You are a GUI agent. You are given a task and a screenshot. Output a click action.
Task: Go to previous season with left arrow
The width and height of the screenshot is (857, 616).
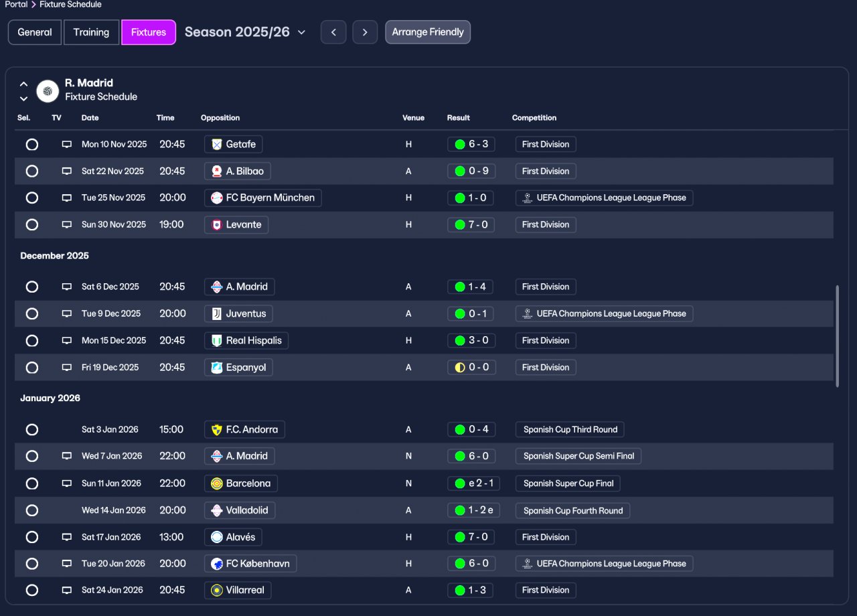pyautogui.click(x=333, y=32)
